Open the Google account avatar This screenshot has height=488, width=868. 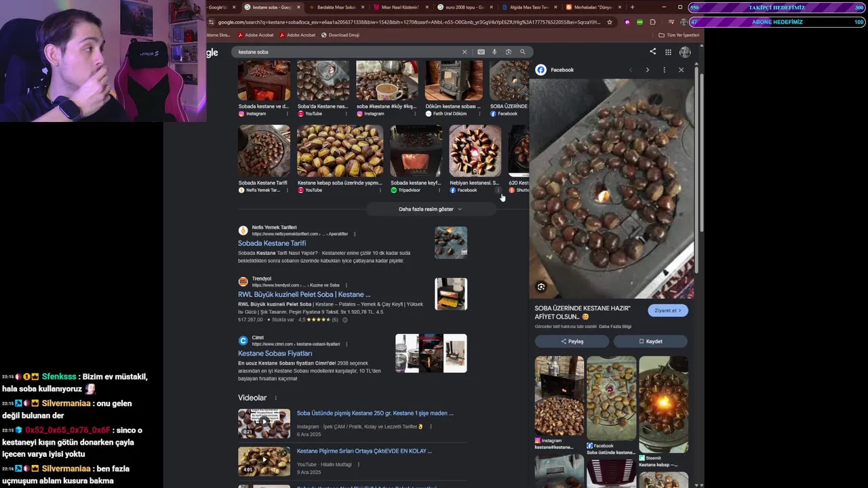[x=685, y=52]
